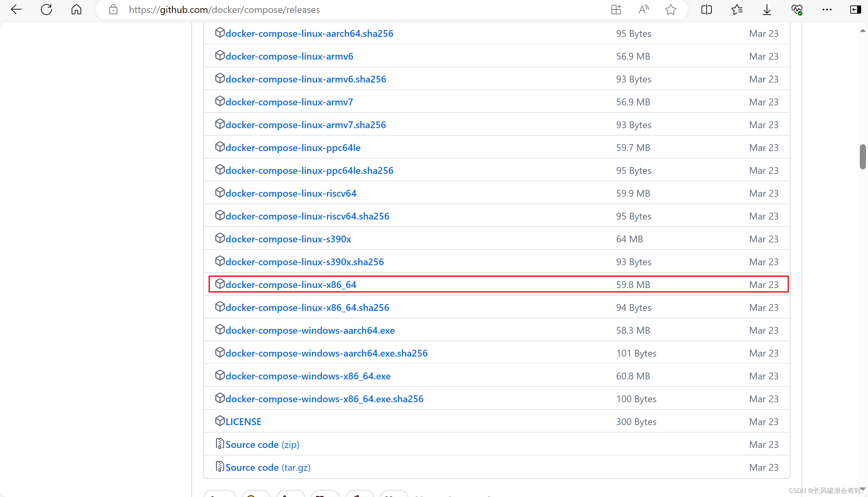Open the downloads panel
The width and height of the screenshot is (868, 497).
click(767, 10)
